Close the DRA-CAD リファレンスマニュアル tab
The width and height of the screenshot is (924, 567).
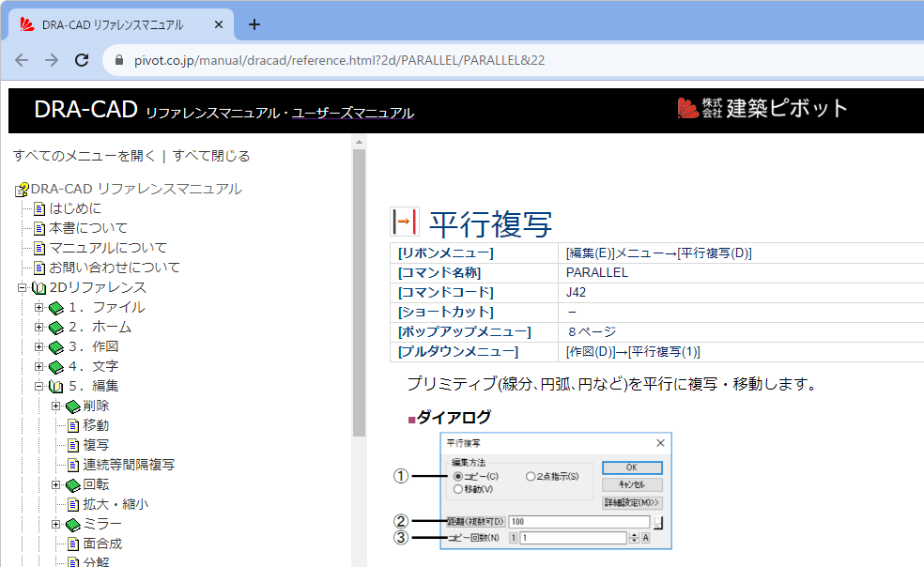coord(219,24)
